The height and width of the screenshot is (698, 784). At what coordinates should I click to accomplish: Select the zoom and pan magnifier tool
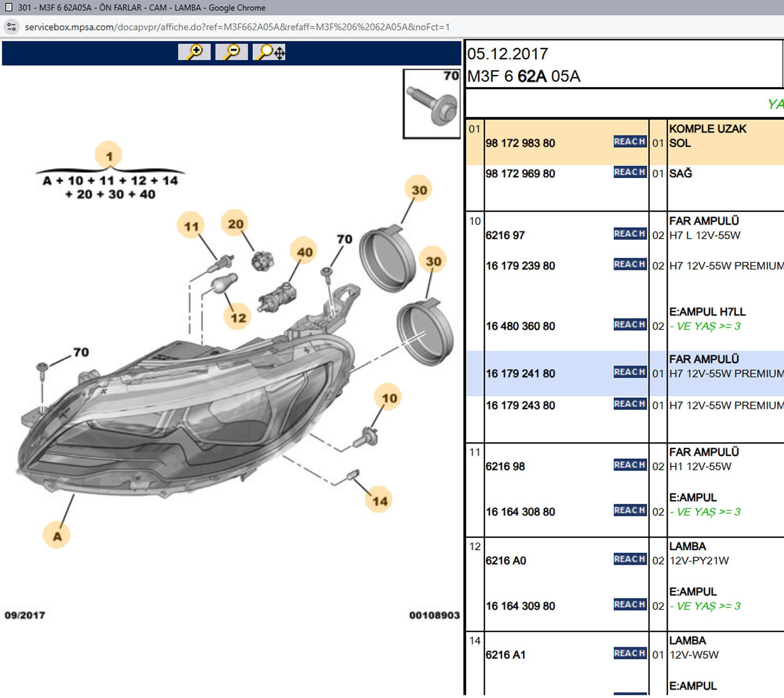(x=269, y=52)
